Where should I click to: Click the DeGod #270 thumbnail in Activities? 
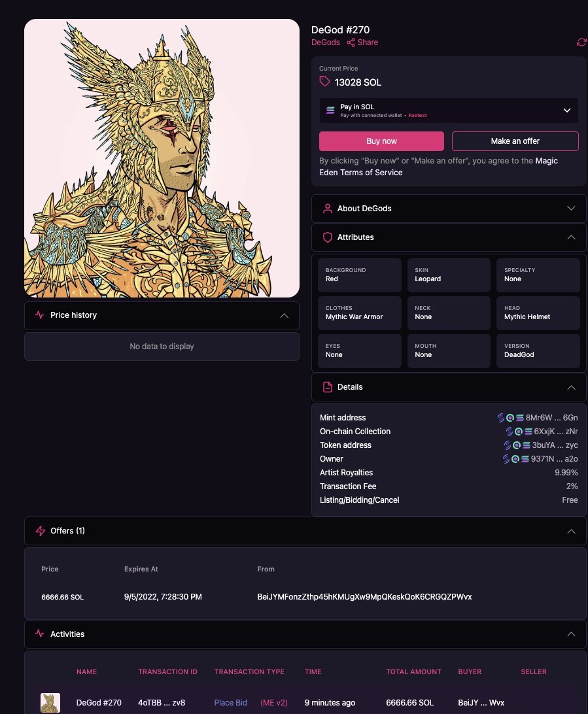(50, 703)
